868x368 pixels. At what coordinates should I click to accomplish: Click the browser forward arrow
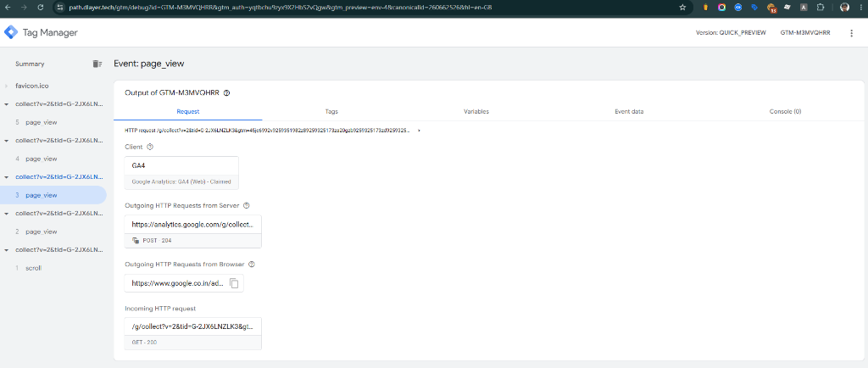(x=24, y=7)
